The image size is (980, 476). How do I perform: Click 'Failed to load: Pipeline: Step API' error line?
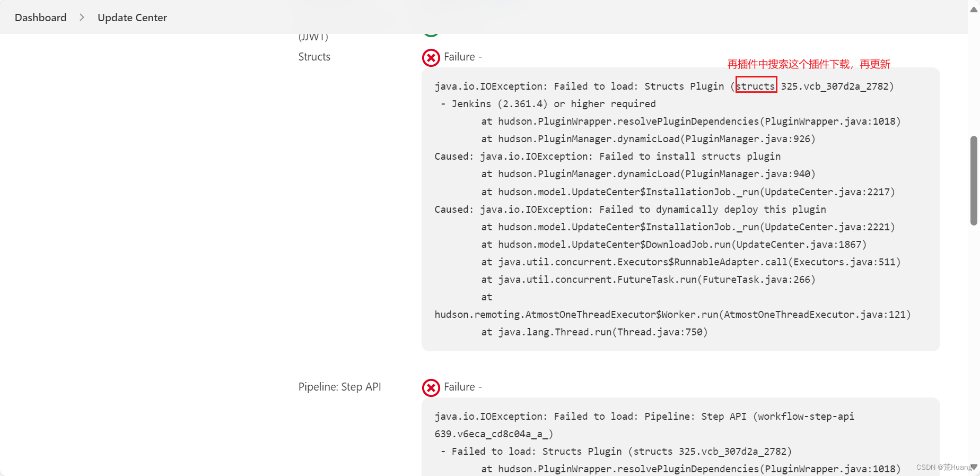tap(644, 417)
